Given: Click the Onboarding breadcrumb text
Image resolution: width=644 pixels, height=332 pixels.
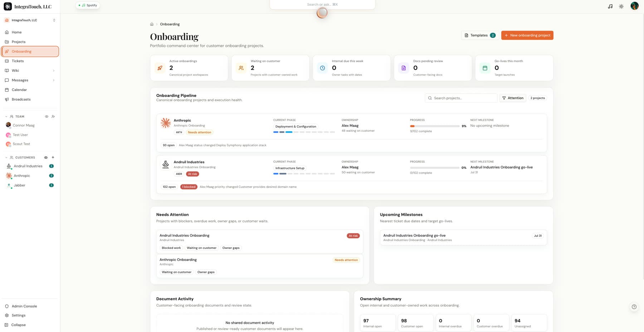Looking at the screenshot, I should pos(170,24).
